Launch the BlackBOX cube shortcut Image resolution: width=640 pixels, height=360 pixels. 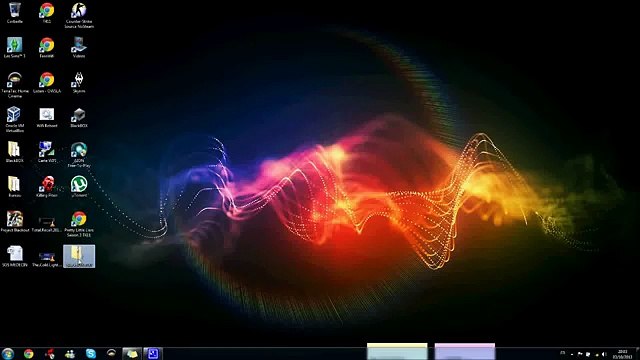pyautogui.click(x=79, y=118)
